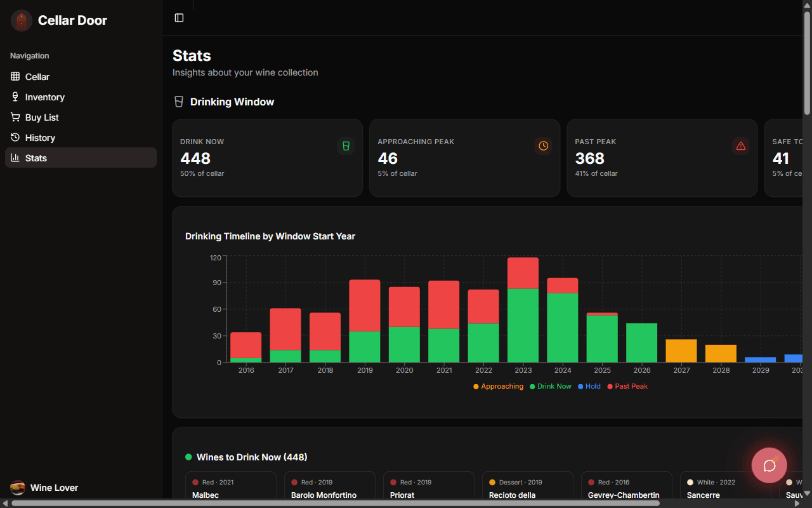Open the floating chat assistant button
Image resolution: width=812 pixels, height=508 pixels.
point(769,465)
